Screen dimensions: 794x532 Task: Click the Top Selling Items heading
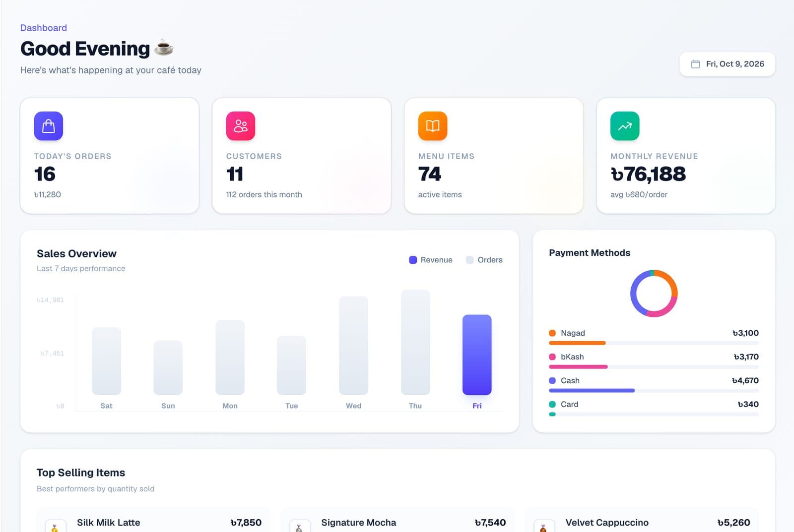pos(81,473)
